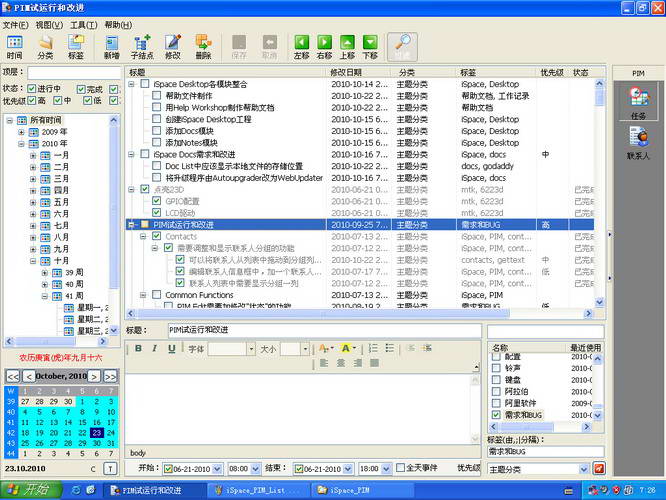Click the 子结点 toolbar icon
The height and width of the screenshot is (500, 666).
pos(142,47)
